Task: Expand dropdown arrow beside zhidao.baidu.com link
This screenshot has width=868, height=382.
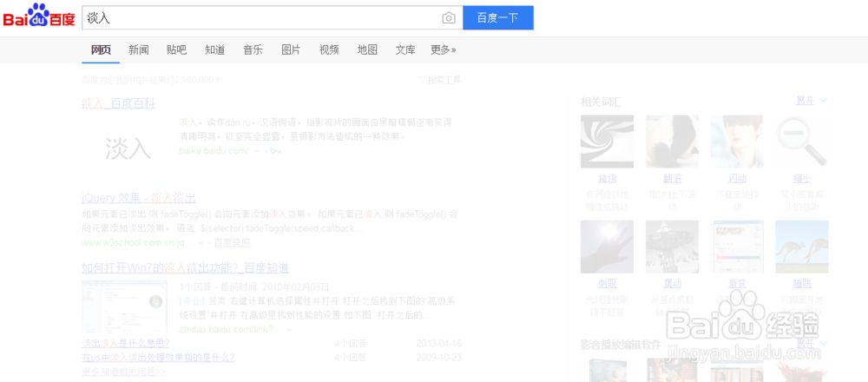Action: [289, 329]
